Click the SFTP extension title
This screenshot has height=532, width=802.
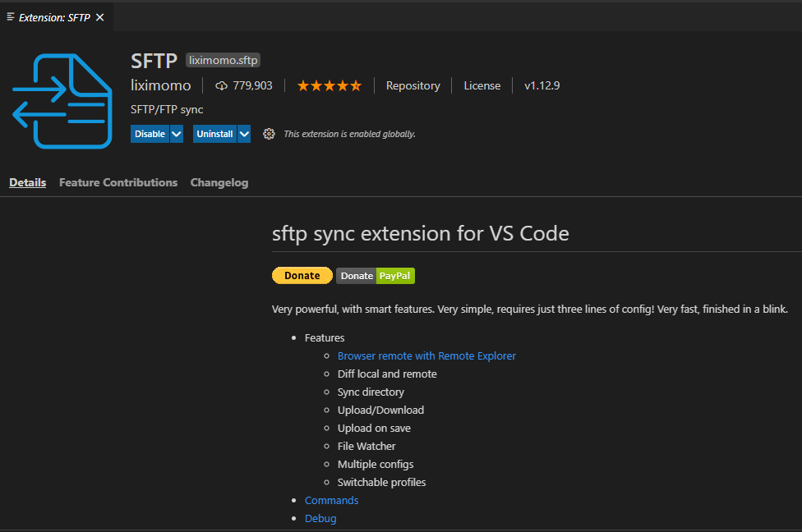coord(154,61)
